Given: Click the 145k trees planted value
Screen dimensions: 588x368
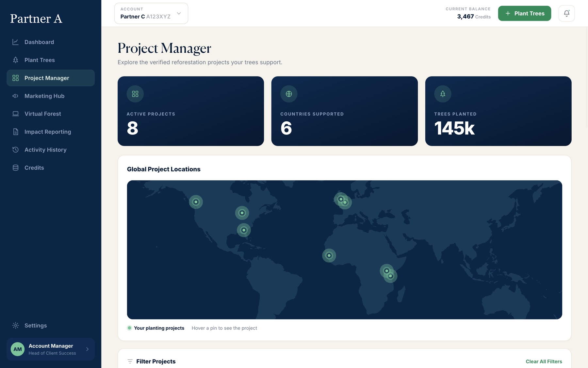Looking at the screenshot, I should (x=454, y=128).
